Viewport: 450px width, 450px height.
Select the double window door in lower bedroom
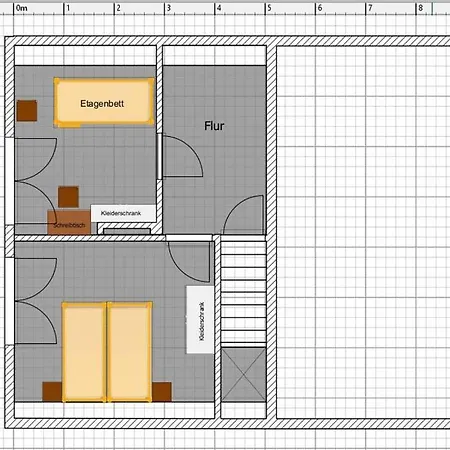click(32, 301)
